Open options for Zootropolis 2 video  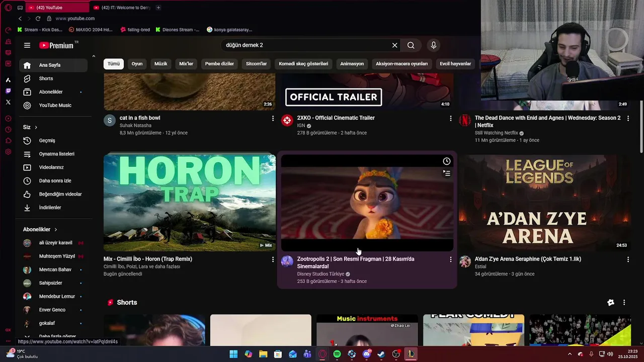[450, 259]
